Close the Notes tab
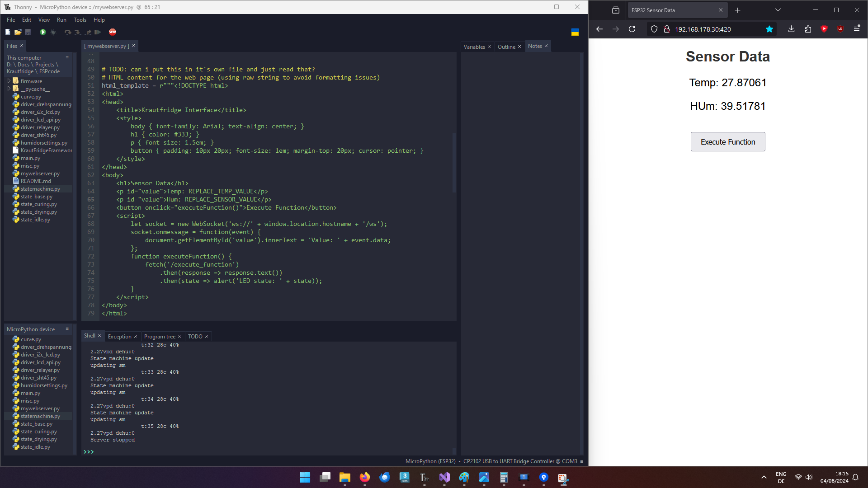This screenshot has height=488, width=868. [x=546, y=46]
